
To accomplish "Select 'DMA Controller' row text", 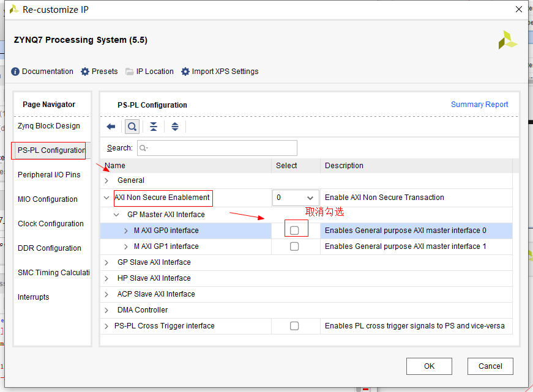I will tap(143, 310).
